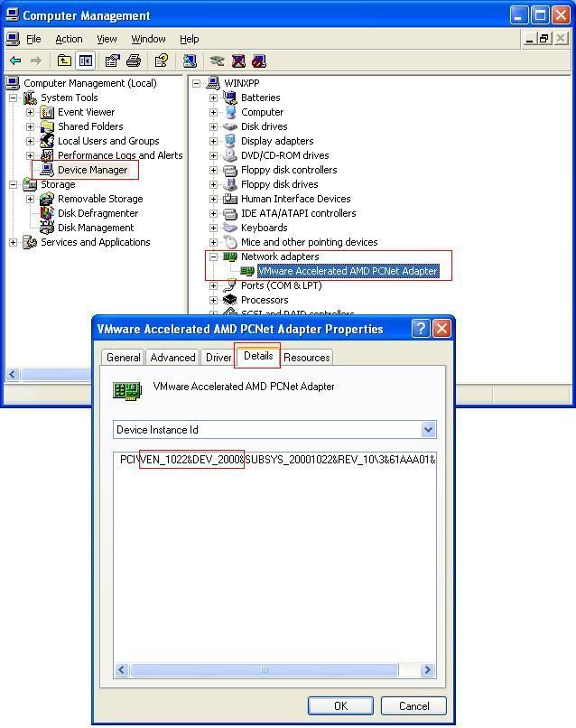
Task: Select Performance Logs and Alerts
Action: 120,155
